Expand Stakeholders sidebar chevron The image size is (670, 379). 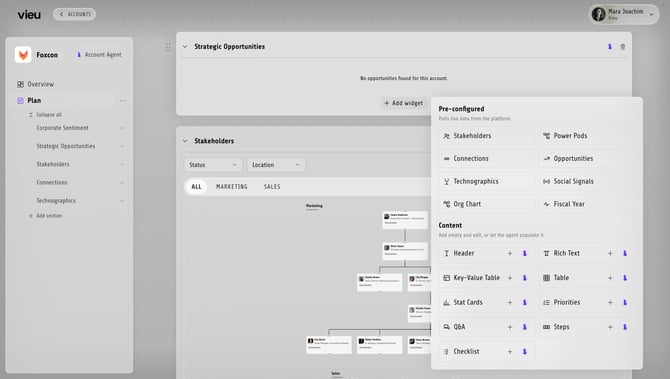(122, 165)
